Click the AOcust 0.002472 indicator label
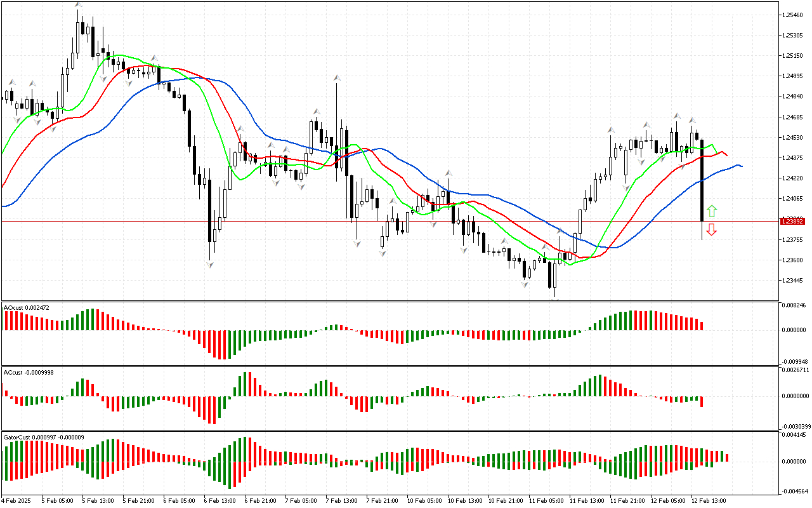 tap(27, 307)
